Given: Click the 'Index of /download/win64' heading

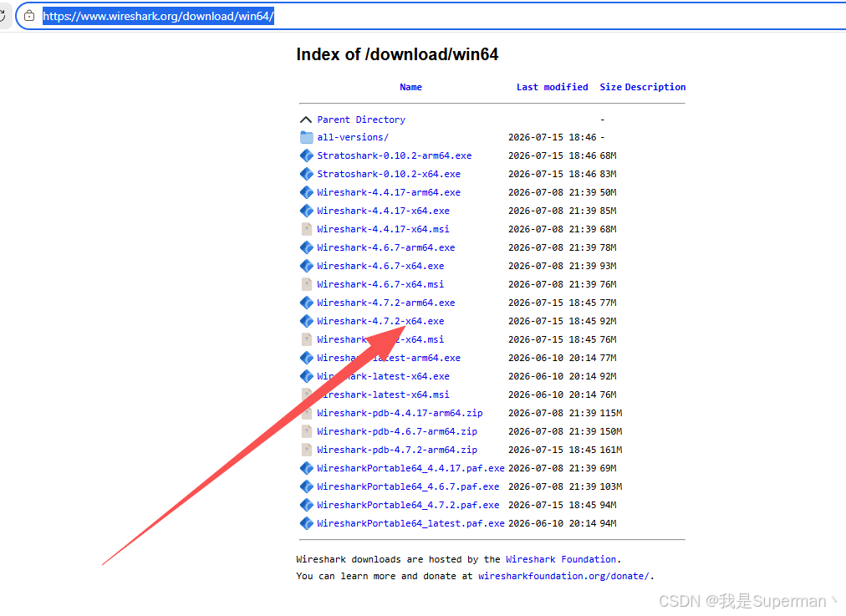Looking at the screenshot, I should tap(397, 54).
